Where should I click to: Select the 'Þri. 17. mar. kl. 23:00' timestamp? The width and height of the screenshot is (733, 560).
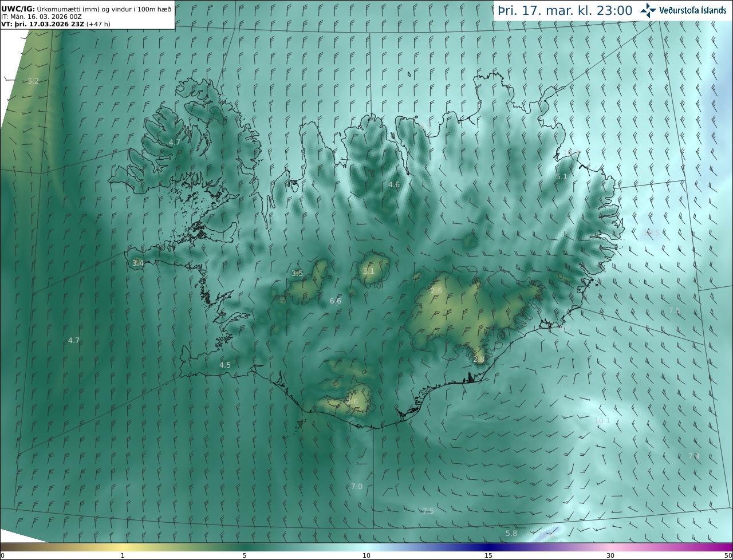pyautogui.click(x=565, y=10)
